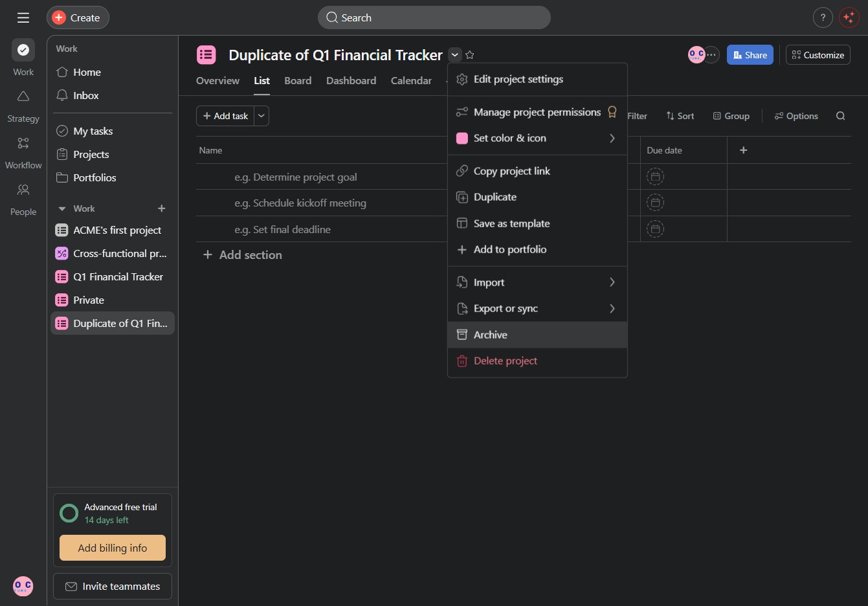Open the Sort control
The width and height of the screenshot is (868, 606).
click(680, 116)
